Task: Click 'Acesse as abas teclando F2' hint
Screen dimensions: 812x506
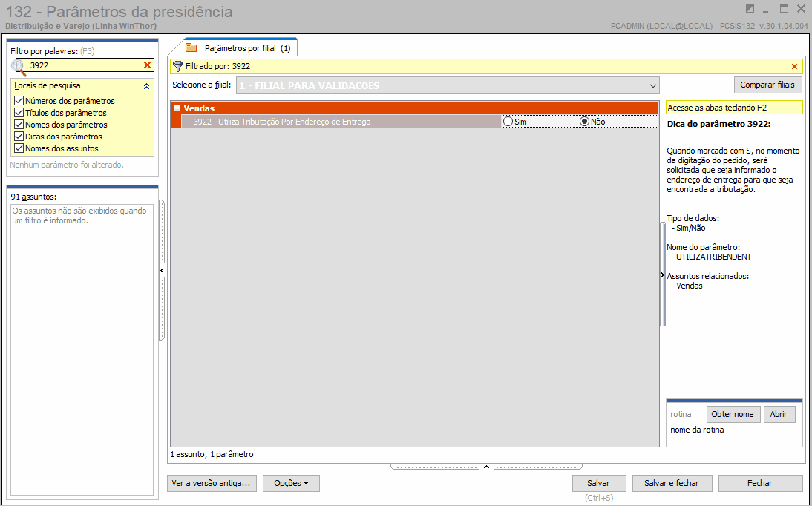Action: coord(734,108)
